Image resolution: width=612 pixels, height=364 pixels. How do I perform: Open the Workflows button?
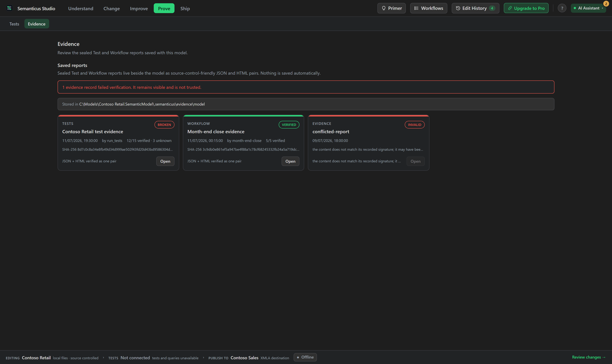pyautogui.click(x=429, y=8)
